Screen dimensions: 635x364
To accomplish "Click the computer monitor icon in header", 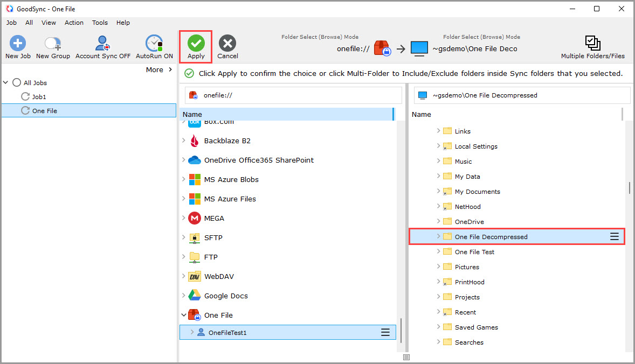I will [x=419, y=49].
